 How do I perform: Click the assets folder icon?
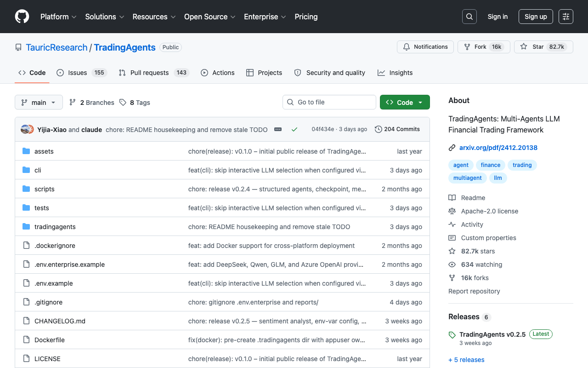click(x=26, y=151)
